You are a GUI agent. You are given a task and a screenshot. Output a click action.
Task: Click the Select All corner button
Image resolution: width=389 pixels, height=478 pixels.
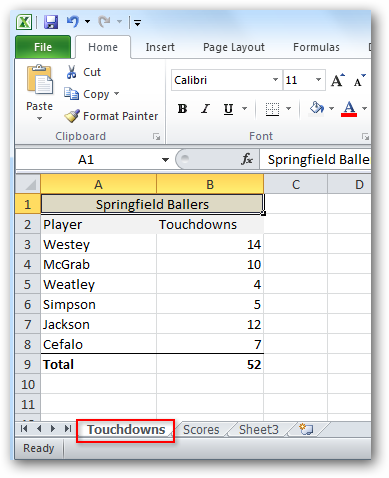point(28,184)
